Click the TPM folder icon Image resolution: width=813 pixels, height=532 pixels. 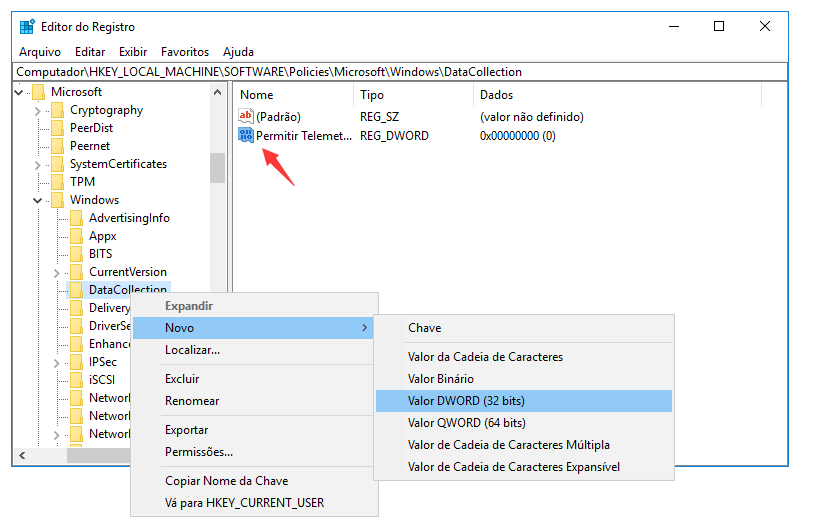[58, 182]
